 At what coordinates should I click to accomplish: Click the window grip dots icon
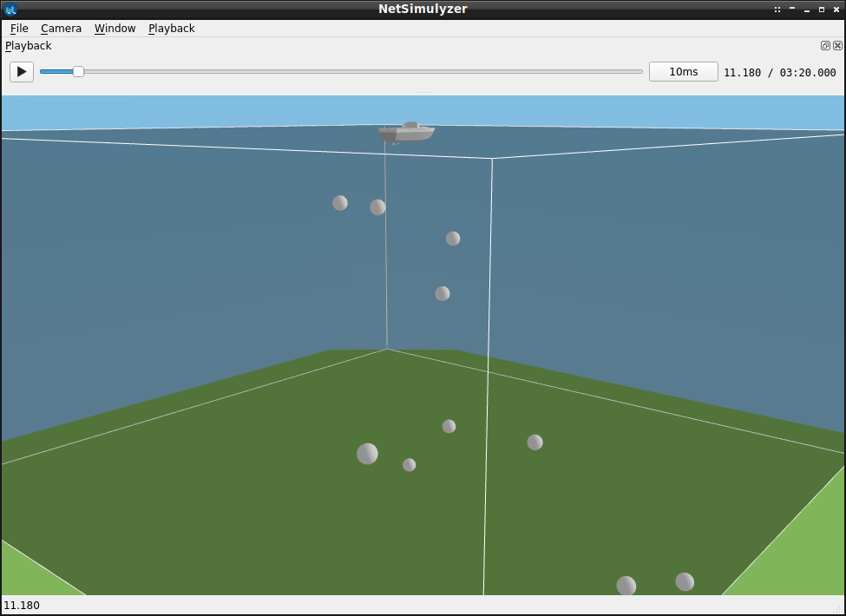click(x=777, y=10)
